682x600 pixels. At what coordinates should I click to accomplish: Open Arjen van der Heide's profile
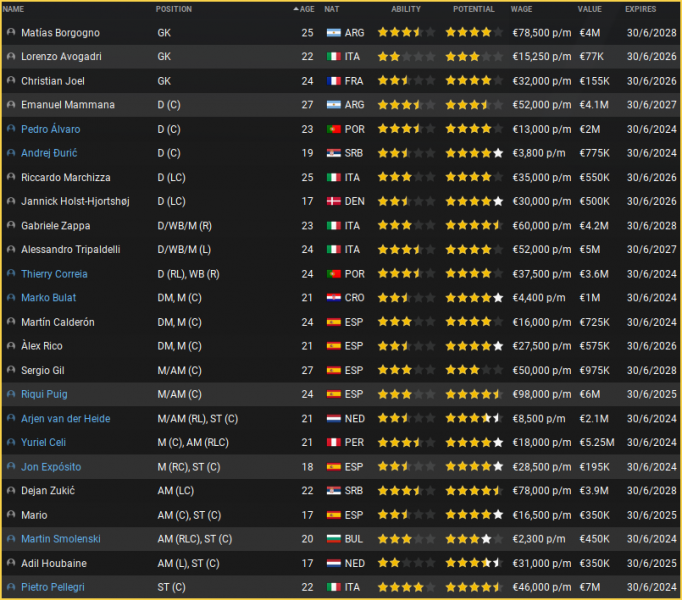(x=66, y=419)
